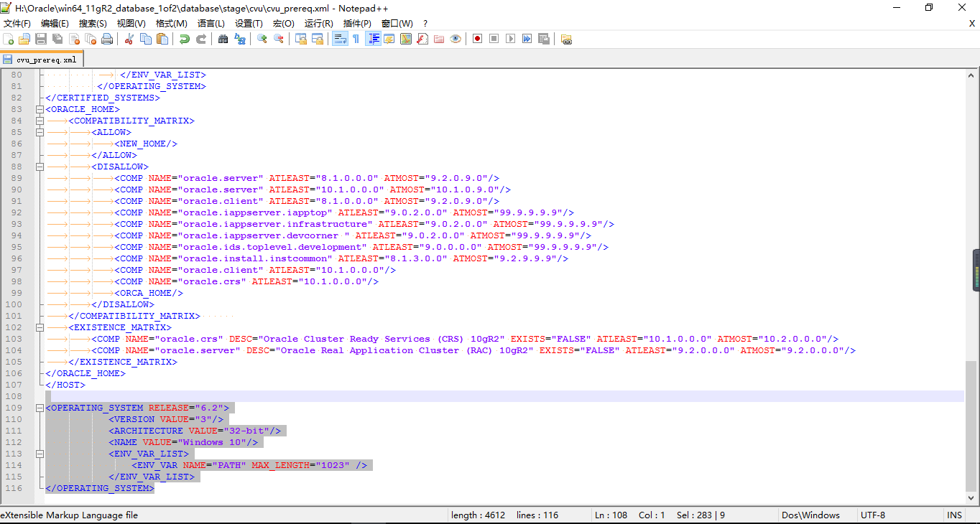Toggle INS insert mode in status bar
The image size is (980, 524).
point(954,515)
